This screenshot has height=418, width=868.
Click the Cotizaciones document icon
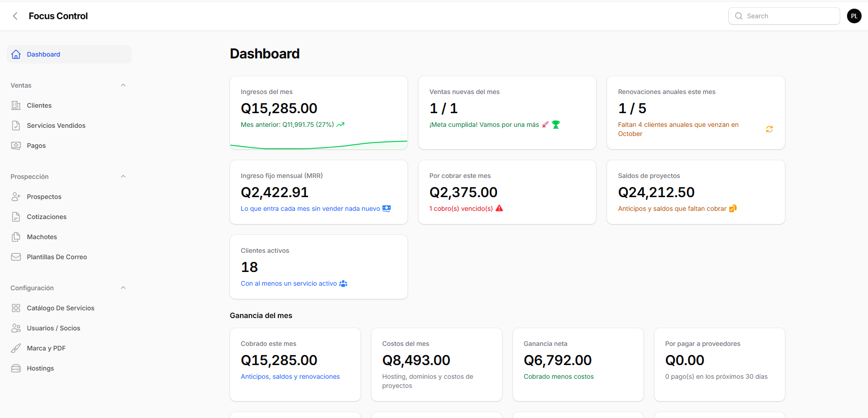point(16,217)
